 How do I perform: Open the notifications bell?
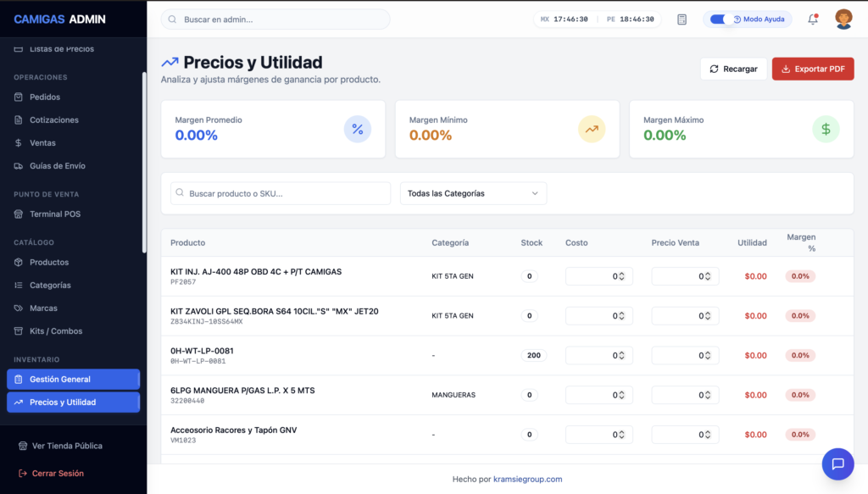pyautogui.click(x=813, y=19)
